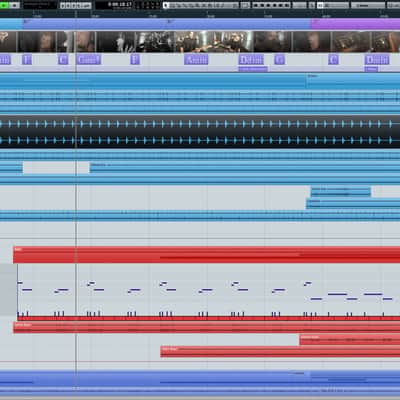The height and width of the screenshot is (400, 400).
Task: Select the first F chord event on the chord track
Action: pyautogui.click(x=27, y=60)
